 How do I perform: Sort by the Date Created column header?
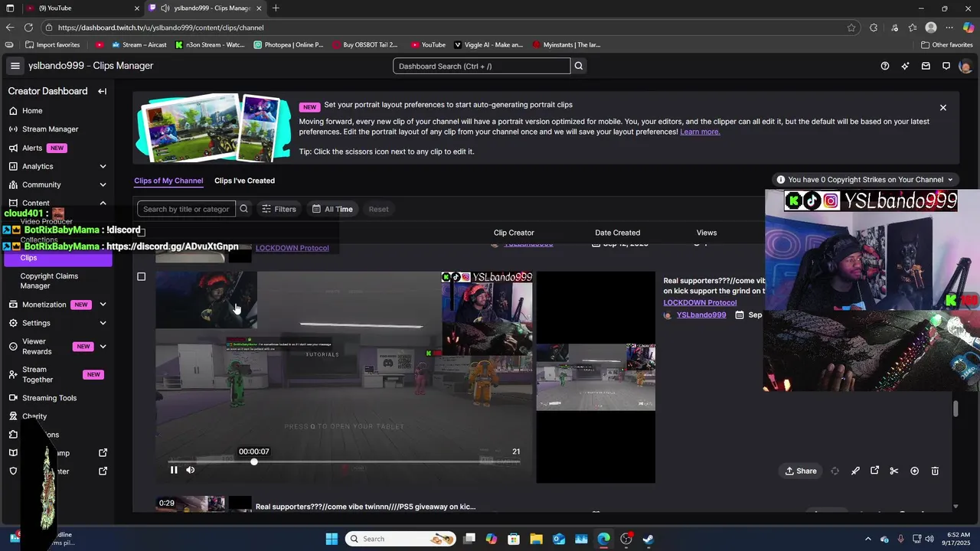[x=617, y=233]
